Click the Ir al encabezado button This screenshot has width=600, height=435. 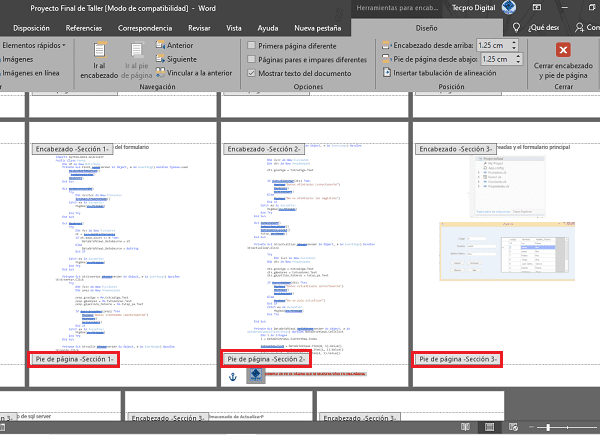pyautogui.click(x=99, y=59)
